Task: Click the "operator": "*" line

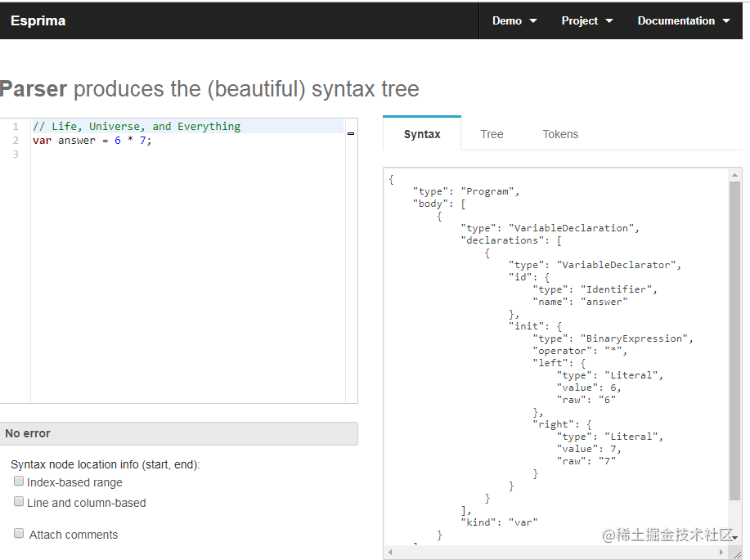Action: click(x=580, y=351)
